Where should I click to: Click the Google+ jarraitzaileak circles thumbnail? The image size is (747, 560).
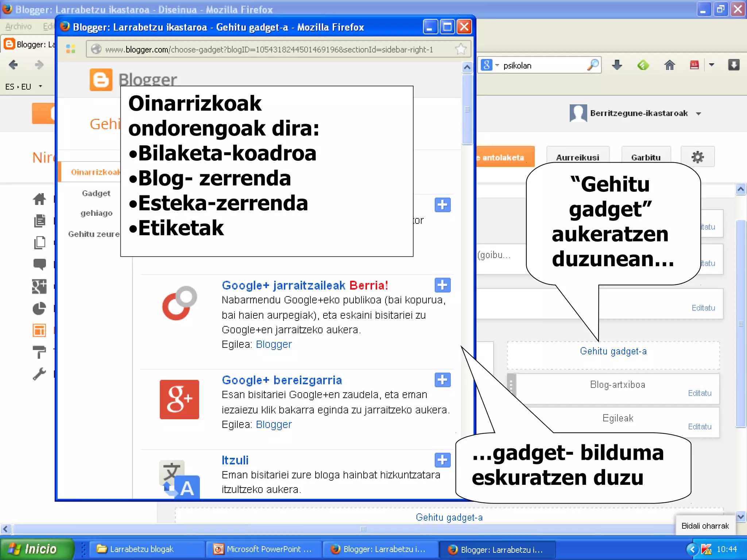click(179, 303)
